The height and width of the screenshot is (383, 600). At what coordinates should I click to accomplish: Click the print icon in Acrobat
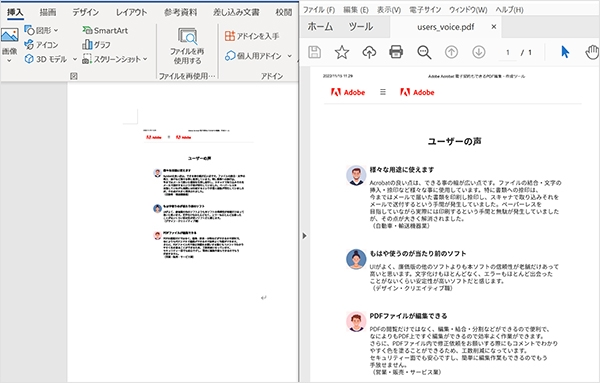[x=396, y=52]
